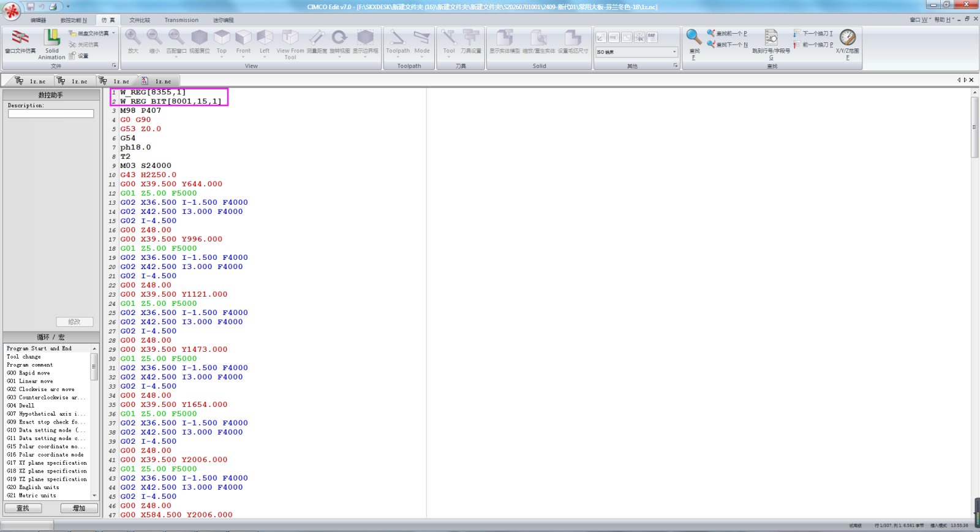This screenshot has height=532, width=980.
Task: Click the DXF icon in 其他 group
Action: click(652, 37)
